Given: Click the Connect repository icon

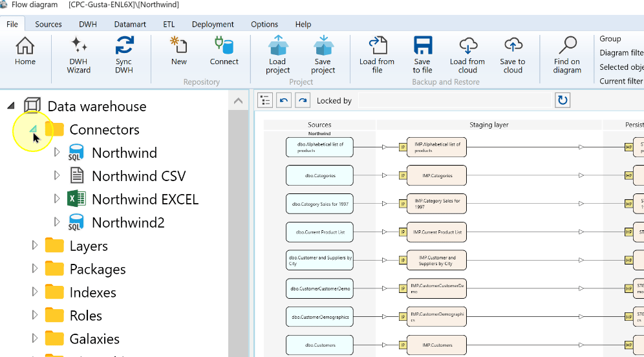Looking at the screenshot, I should [x=224, y=45].
